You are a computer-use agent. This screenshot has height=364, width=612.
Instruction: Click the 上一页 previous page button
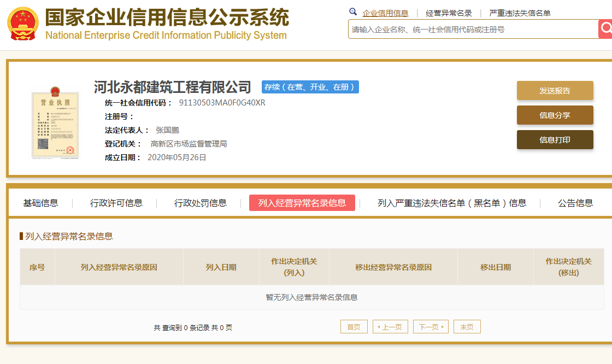(x=390, y=327)
